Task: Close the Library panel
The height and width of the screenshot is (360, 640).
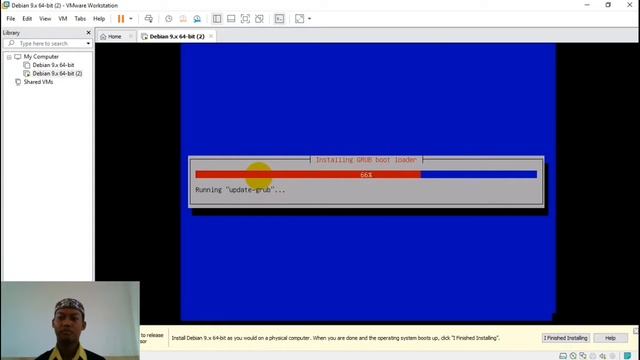Action: pos(88,33)
